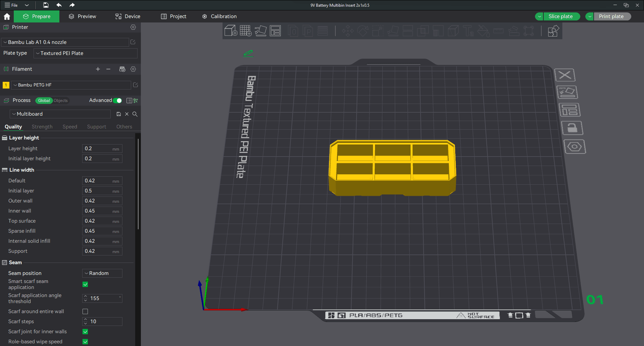
Task: Click the Slice plate button
Action: (560, 16)
